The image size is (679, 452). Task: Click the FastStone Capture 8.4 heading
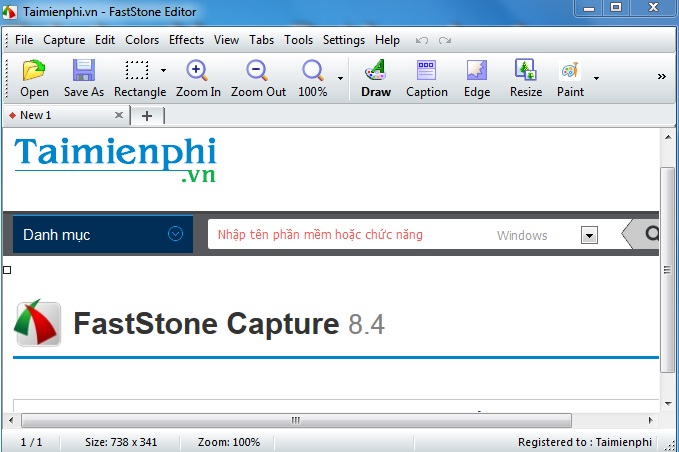coord(229,323)
